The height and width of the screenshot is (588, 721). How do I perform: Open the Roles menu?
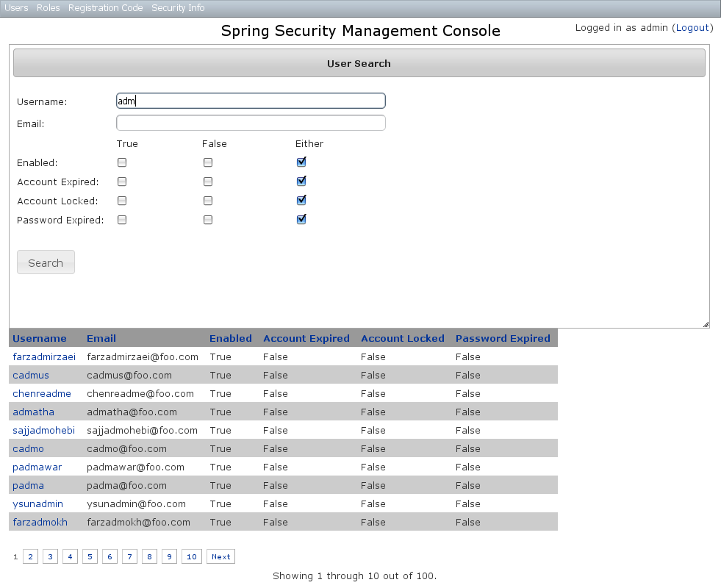click(48, 8)
